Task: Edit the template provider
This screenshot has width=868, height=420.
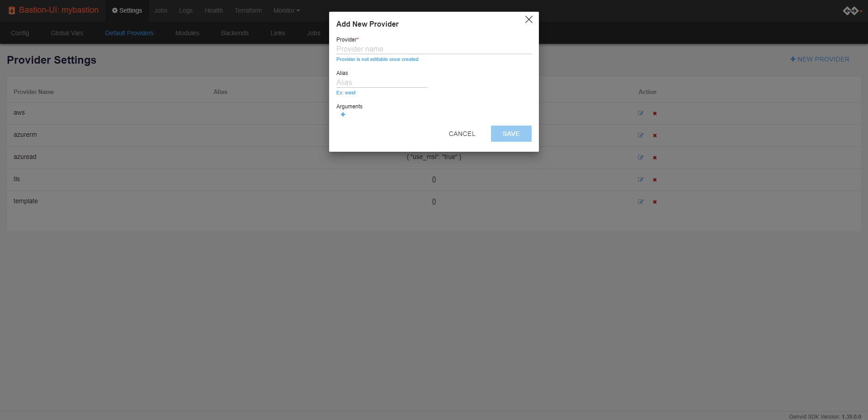Action: click(641, 202)
